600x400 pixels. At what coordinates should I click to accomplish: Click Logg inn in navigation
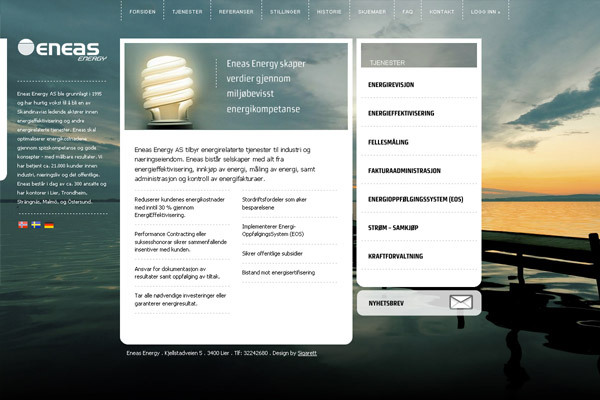pyautogui.click(x=485, y=12)
